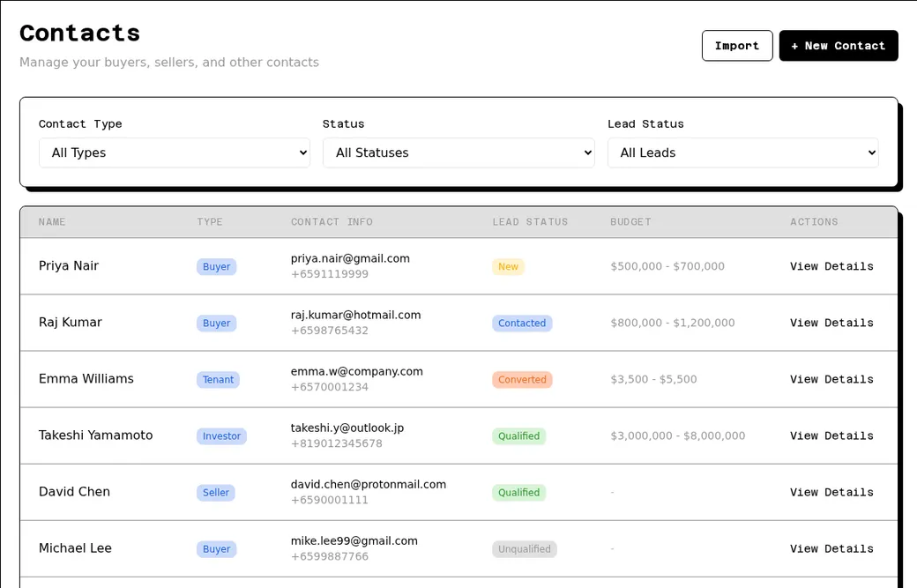Screen dimensions: 917x588
Task: Select the name Michael Lee
Action: point(75,548)
